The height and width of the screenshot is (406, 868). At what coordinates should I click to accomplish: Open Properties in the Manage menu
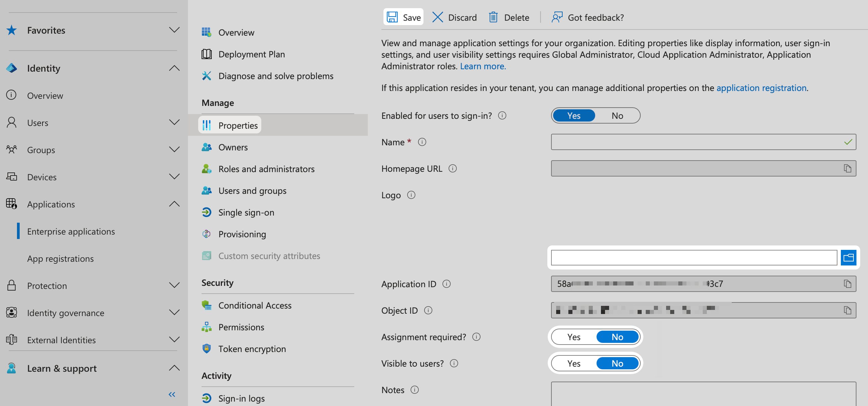278,125
